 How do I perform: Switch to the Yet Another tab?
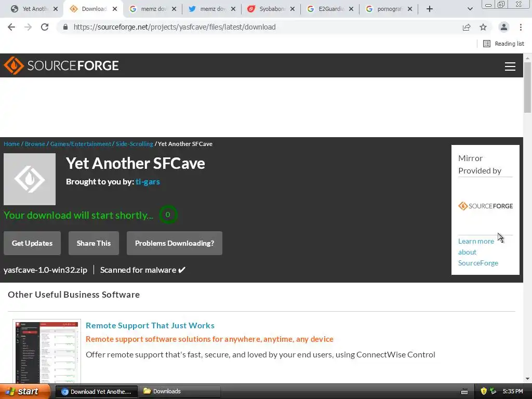(30, 9)
